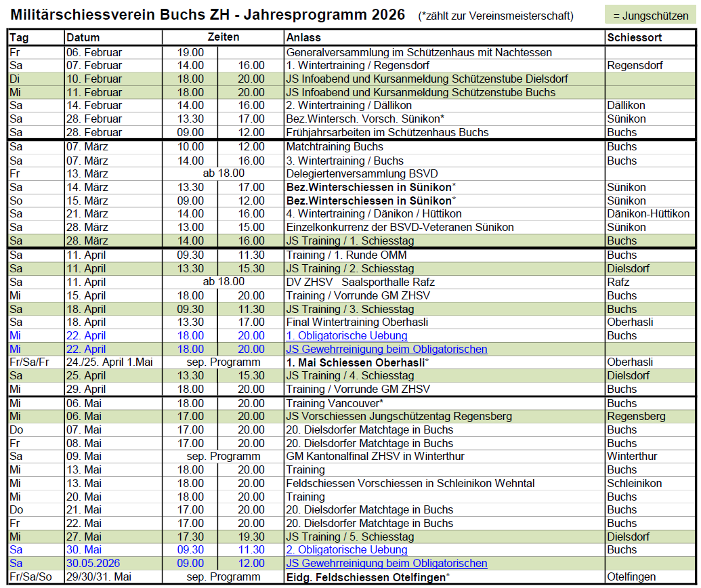Click JS Gewehrreinigung link on 30.05.2026 row

(387, 564)
